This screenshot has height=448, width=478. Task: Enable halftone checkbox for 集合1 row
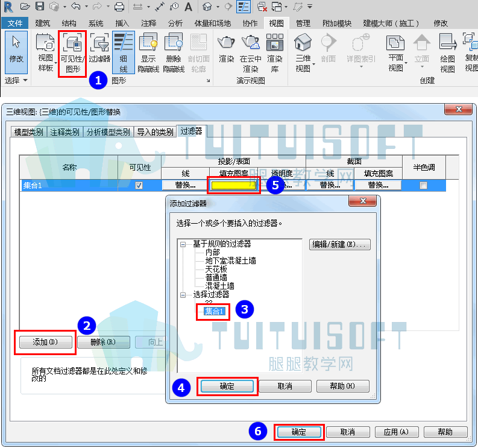(x=423, y=186)
